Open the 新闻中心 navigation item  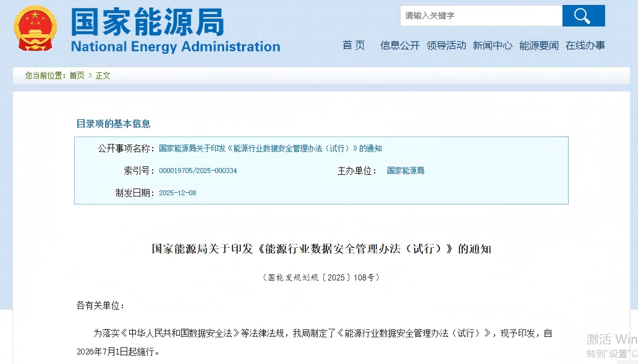coord(492,45)
